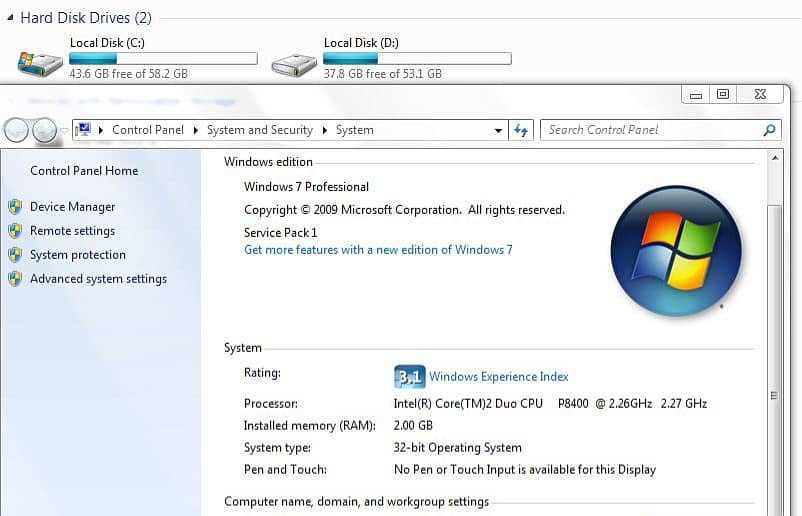
Task: Expand the arrow after Control Panel breadcrumb
Action: pyautogui.click(x=196, y=130)
